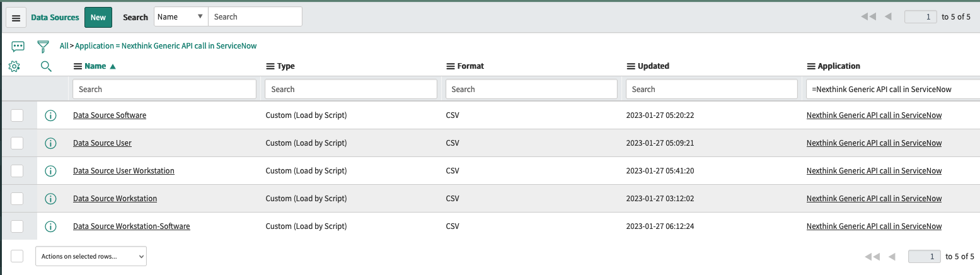980x275 pixels.
Task: Open the personalize list gear icon
Action: (14, 66)
